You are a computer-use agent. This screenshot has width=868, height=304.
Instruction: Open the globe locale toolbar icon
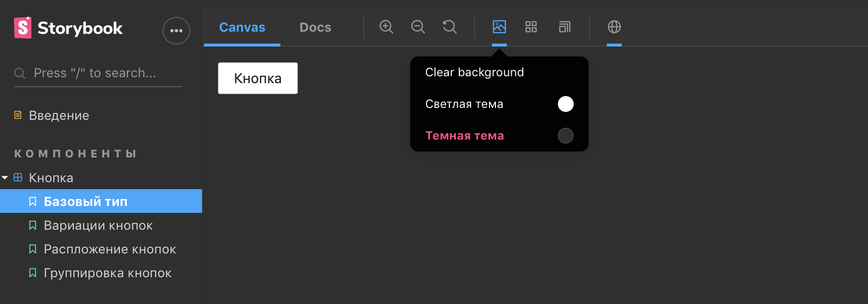click(x=614, y=27)
